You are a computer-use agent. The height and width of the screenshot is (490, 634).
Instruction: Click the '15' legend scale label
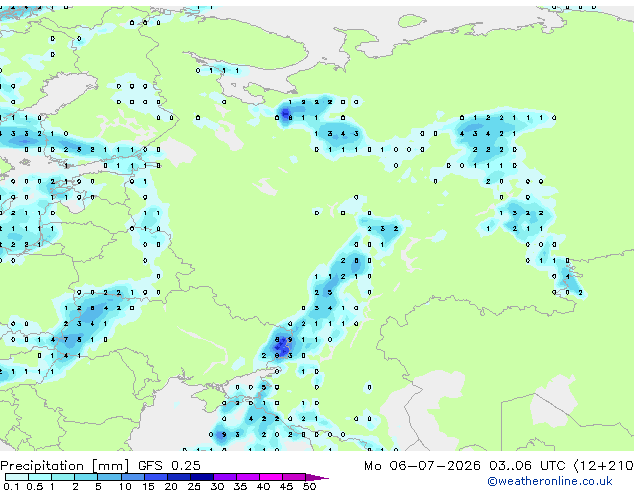coord(148,486)
